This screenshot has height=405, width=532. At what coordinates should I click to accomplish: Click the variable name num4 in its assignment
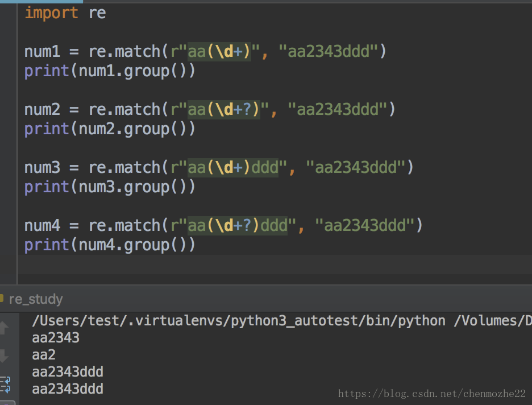point(43,226)
